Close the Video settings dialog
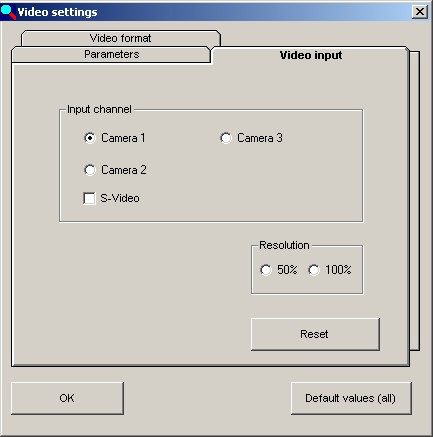The image size is (433, 437). (420, 12)
